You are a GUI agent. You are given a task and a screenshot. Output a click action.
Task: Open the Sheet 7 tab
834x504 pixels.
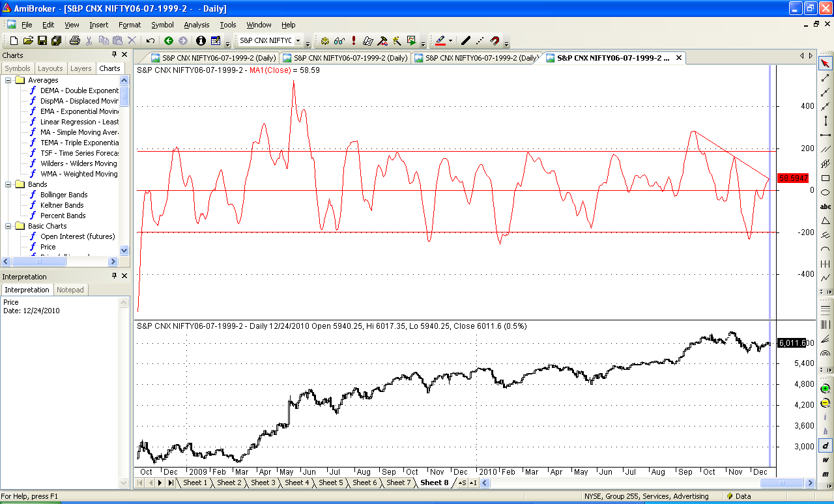point(399,483)
